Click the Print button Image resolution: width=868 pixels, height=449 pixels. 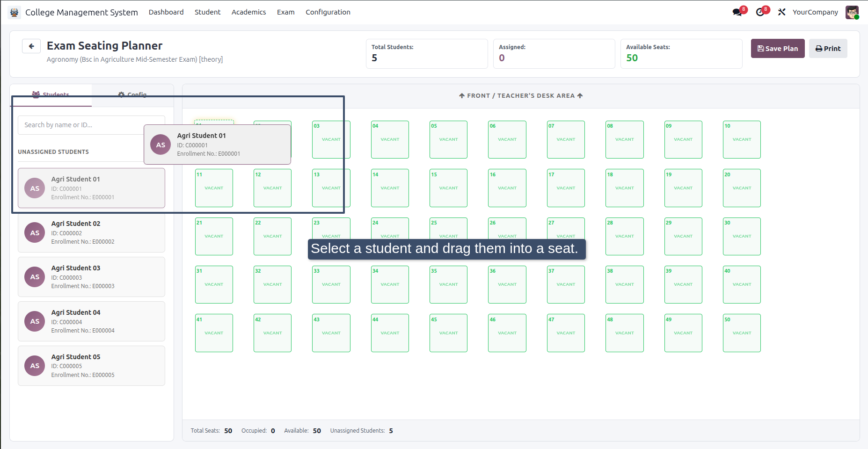coord(828,49)
